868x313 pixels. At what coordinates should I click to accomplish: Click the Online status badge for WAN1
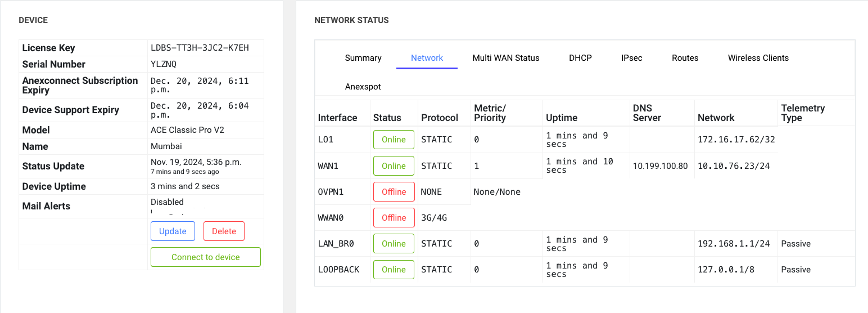tap(394, 166)
